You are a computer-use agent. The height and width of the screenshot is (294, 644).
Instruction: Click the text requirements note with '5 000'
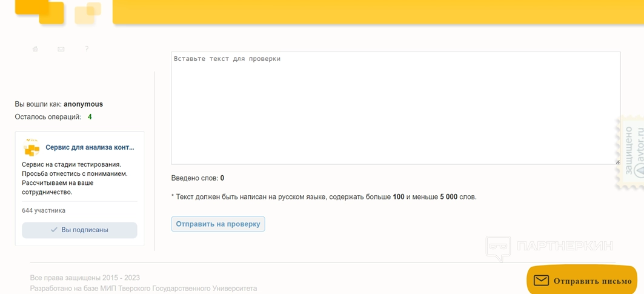[x=324, y=197]
